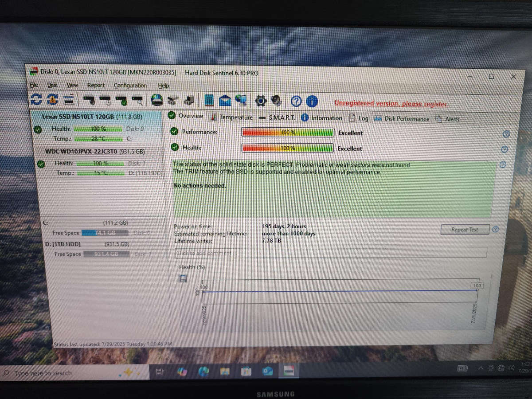Click the circled question mark help icon
The height and width of the screenshot is (399, 532).
point(295,101)
